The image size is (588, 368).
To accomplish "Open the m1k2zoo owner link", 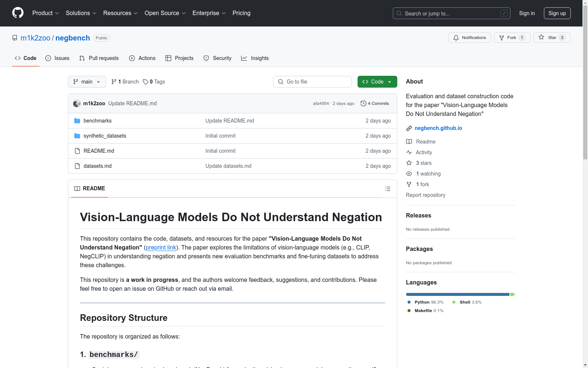I will (35, 38).
